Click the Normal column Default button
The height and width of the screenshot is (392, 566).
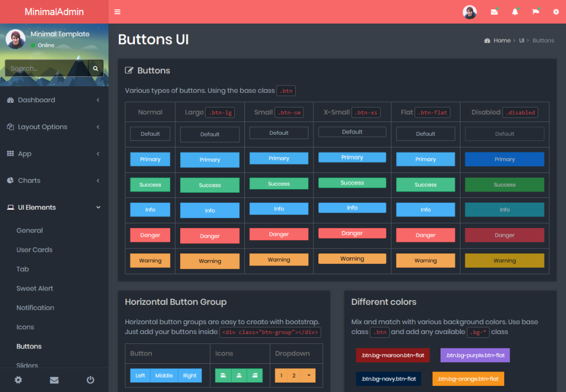150,134
